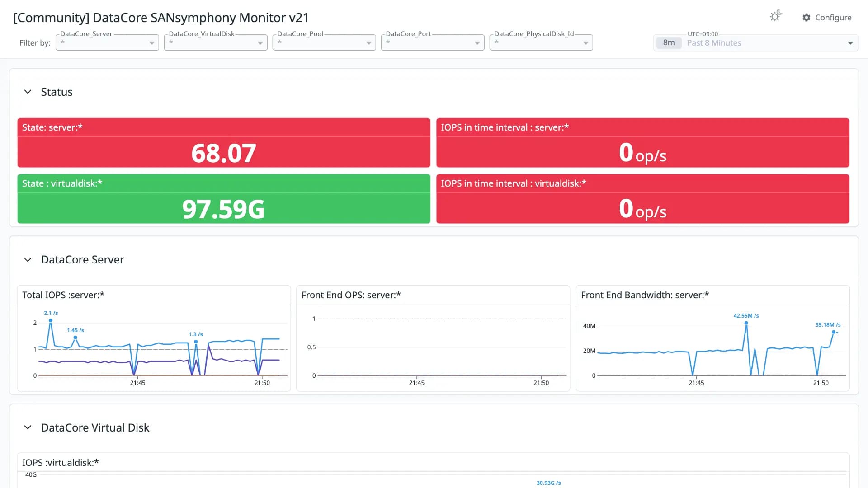Image resolution: width=868 pixels, height=488 pixels.
Task: Open the Past 8 Minutes time range selector
Action: (x=755, y=43)
